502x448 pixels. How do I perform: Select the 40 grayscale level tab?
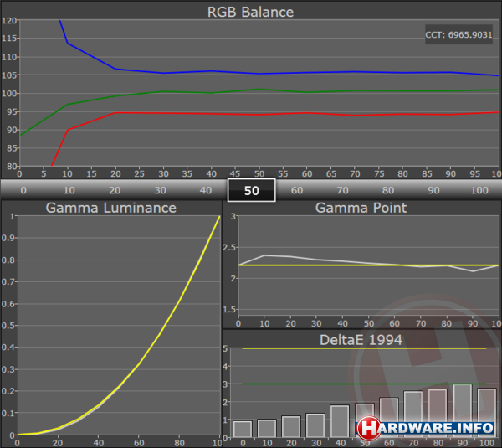click(x=206, y=190)
